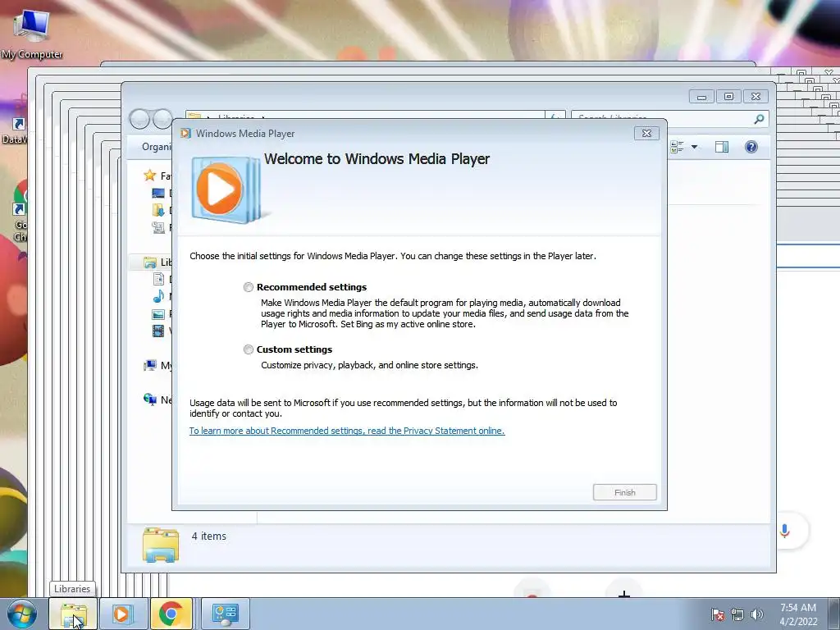Click the Windows Media Player title bar icon

[186, 134]
